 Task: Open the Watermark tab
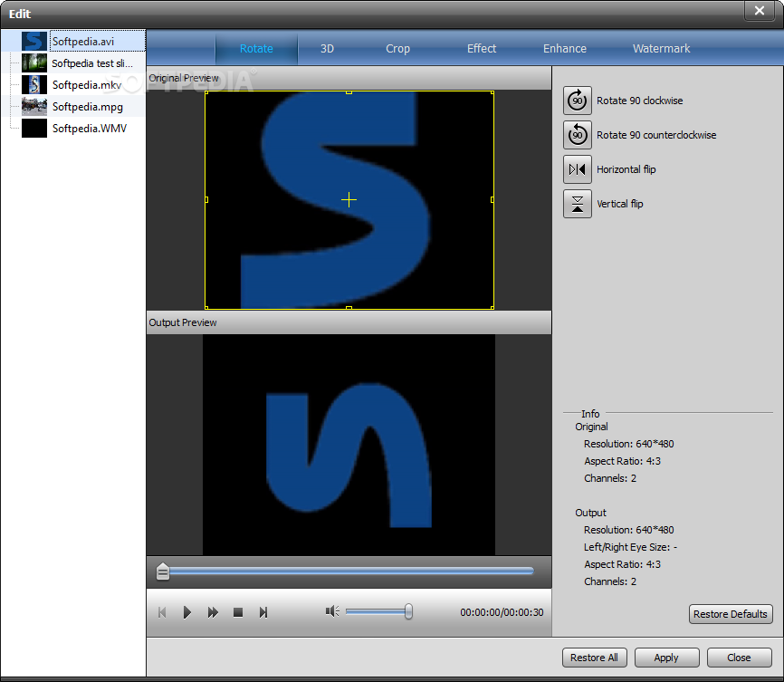tap(661, 49)
